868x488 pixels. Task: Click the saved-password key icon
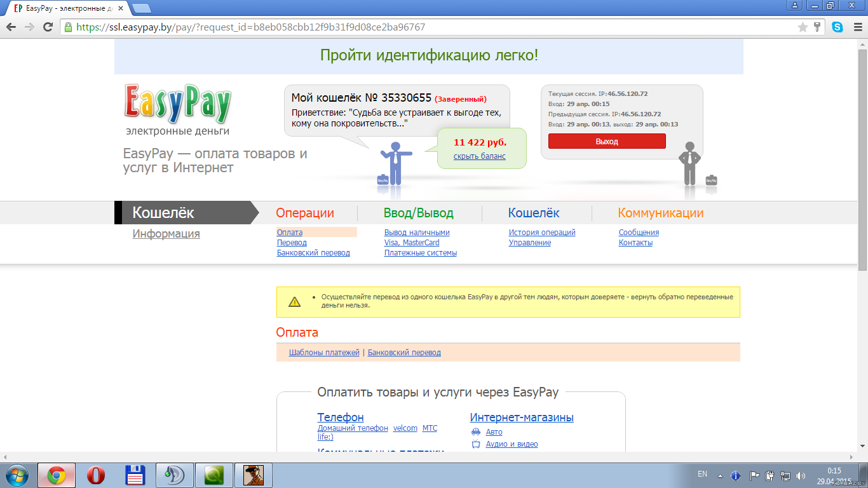(817, 27)
